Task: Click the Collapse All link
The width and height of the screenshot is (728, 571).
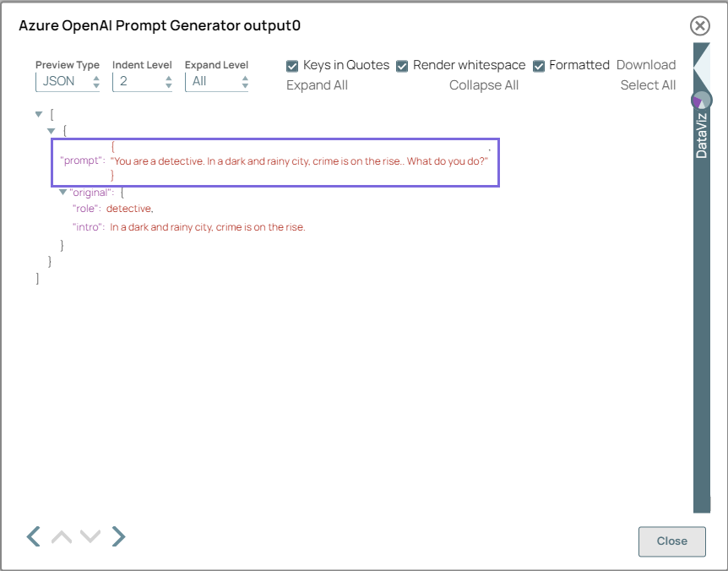Action: 484,84
